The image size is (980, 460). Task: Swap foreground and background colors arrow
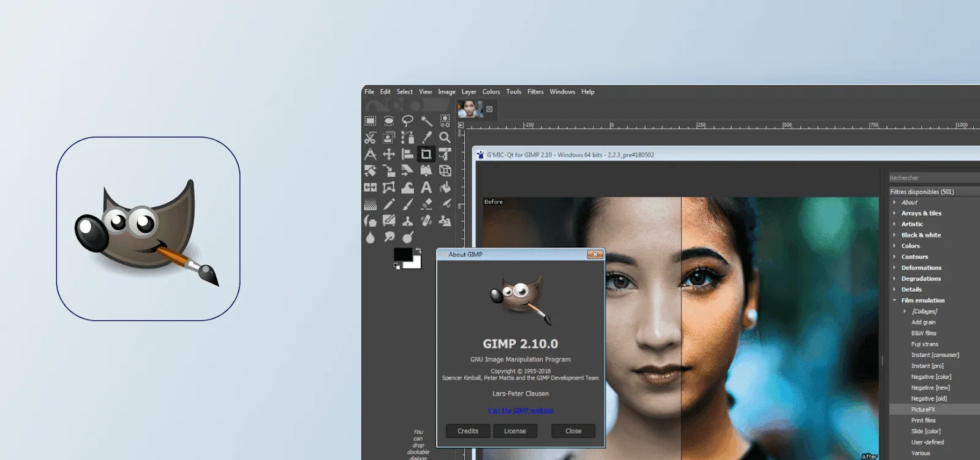(418, 251)
